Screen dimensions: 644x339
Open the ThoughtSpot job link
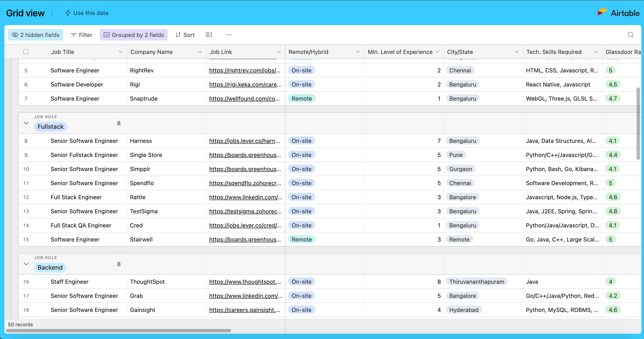click(x=245, y=282)
